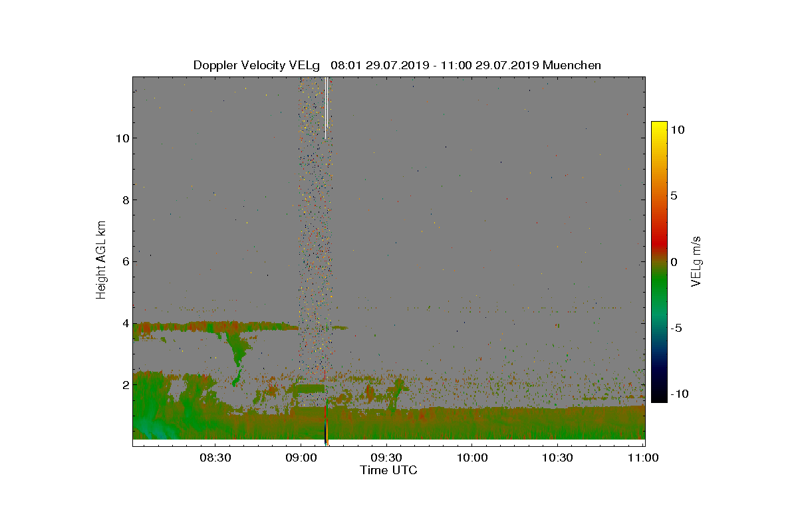Click the colorbar label '5'
This screenshot has width=798, height=532.
pyautogui.click(x=674, y=196)
